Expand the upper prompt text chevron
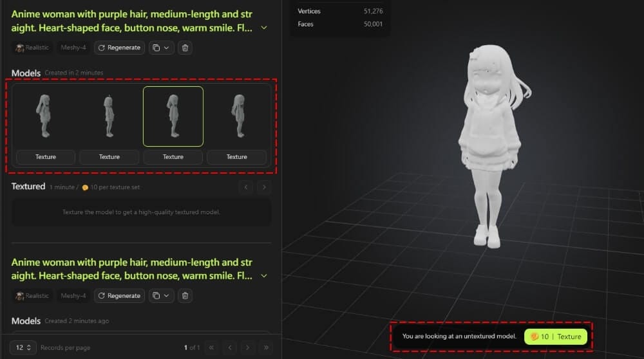The height and width of the screenshot is (359, 644). (x=264, y=28)
